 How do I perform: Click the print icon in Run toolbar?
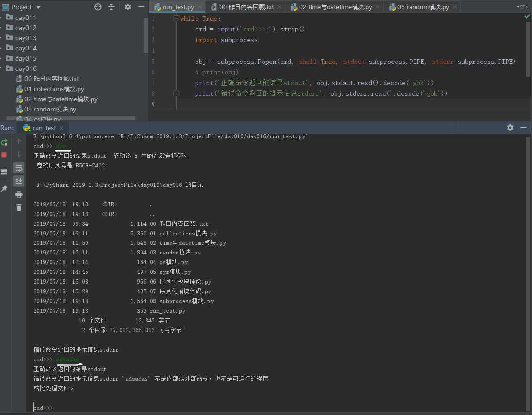tap(18, 194)
